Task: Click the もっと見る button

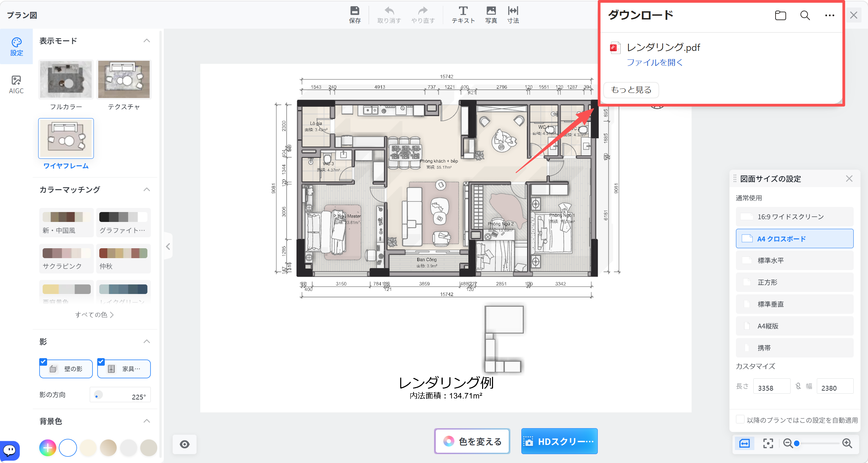Action: coord(631,90)
